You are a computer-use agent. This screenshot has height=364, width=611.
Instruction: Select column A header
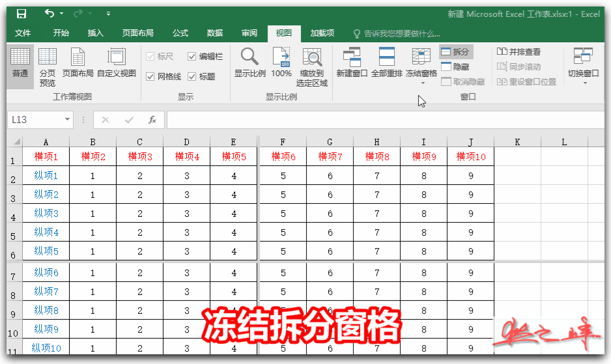(x=46, y=142)
